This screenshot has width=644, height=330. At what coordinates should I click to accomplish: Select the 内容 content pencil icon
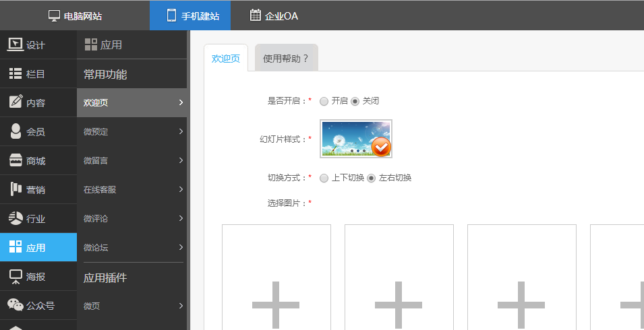pyautogui.click(x=16, y=102)
